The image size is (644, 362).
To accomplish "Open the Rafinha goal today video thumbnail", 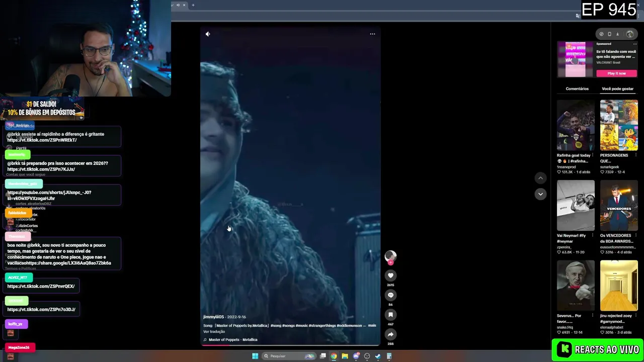I will coord(576,125).
